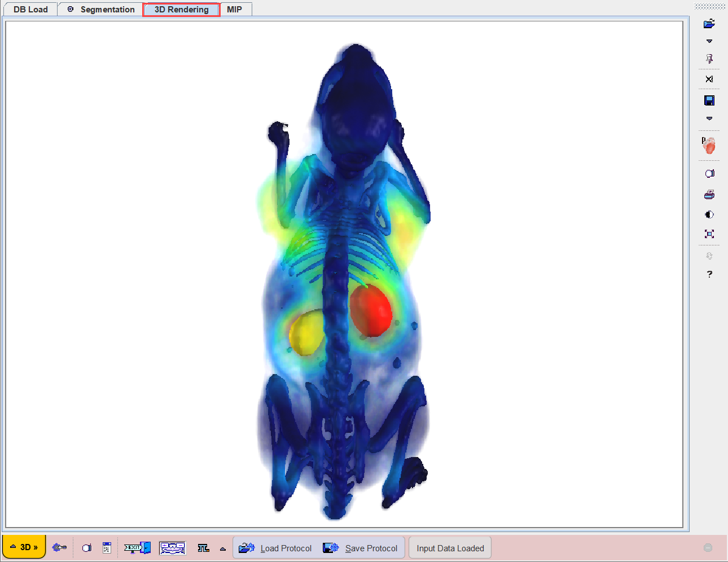Switch to the DB Load tab

coord(30,10)
